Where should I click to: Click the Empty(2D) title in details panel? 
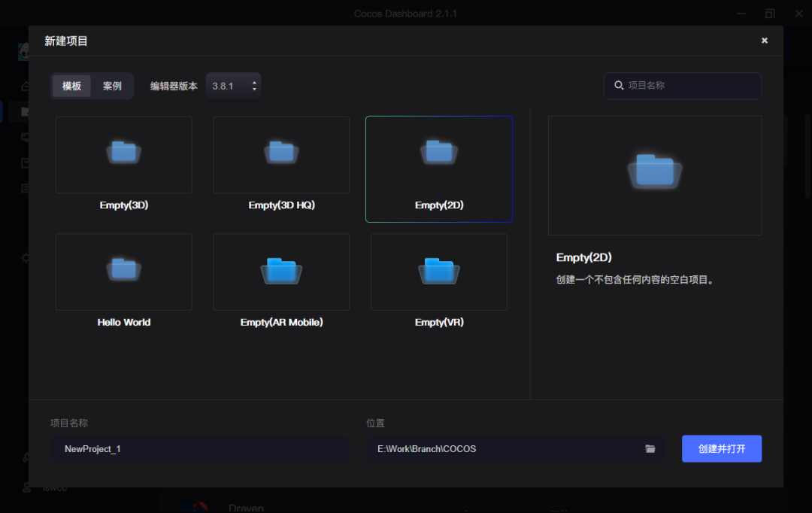pos(583,257)
